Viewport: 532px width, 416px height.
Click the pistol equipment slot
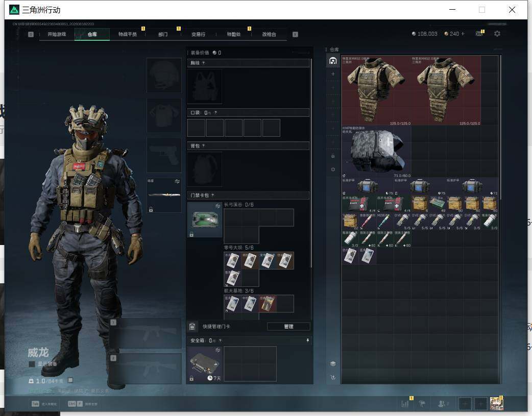tap(164, 155)
